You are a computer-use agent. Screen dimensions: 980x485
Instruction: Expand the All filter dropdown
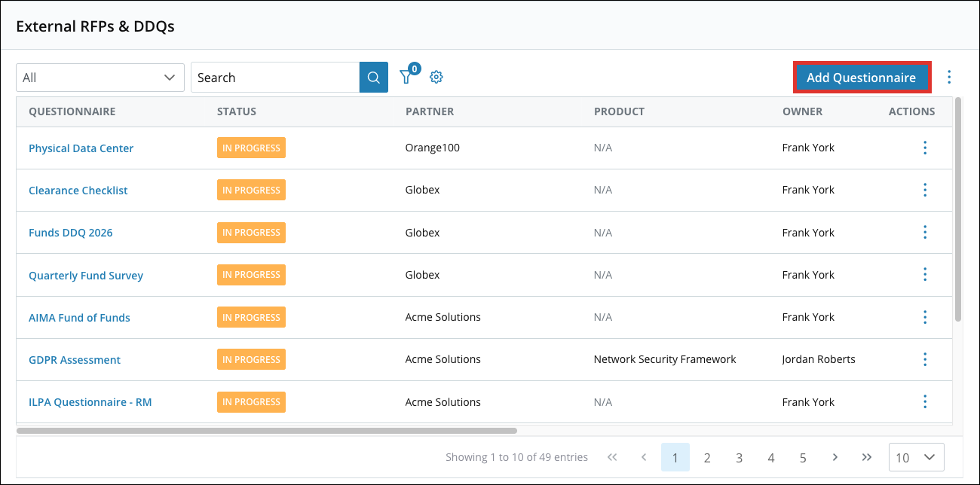(x=100, y=78)
